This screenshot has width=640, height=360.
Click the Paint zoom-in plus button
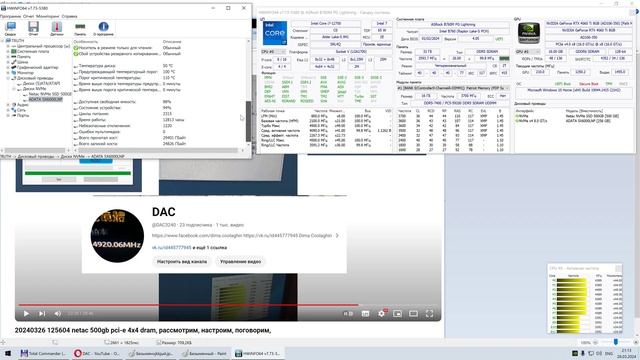pyautogui.click(x=636, y=342)
